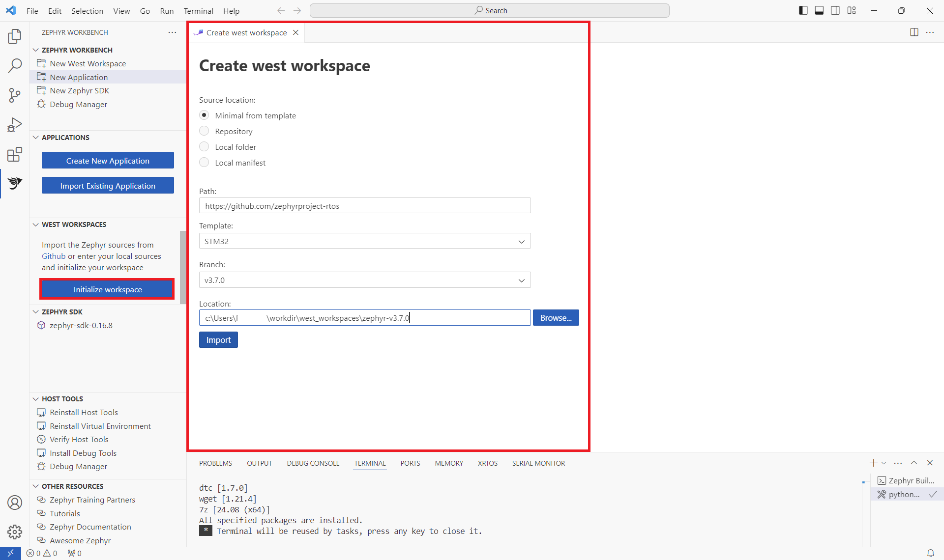
Task: Open the Search view icon
Action: point(14,65)
